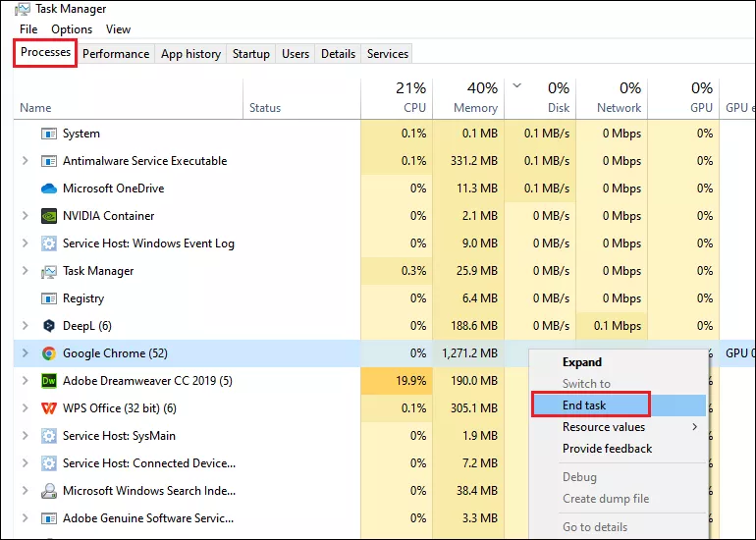
Task: Expand the DeepL (6) process group
Action: coord(26,326)
